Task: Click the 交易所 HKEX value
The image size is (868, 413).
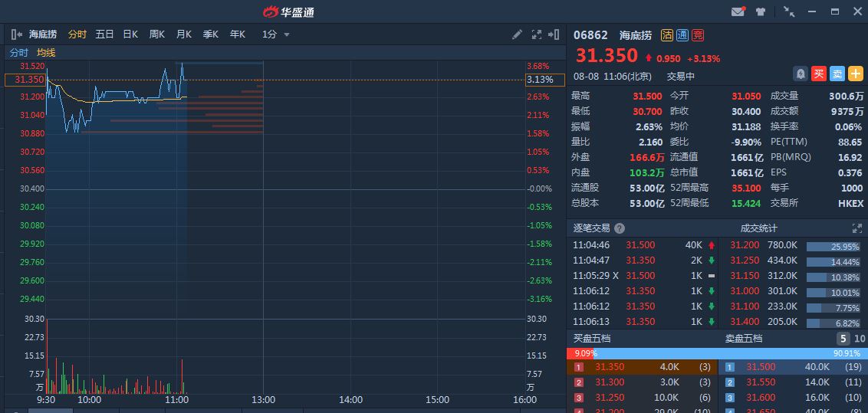Action: 850,204
